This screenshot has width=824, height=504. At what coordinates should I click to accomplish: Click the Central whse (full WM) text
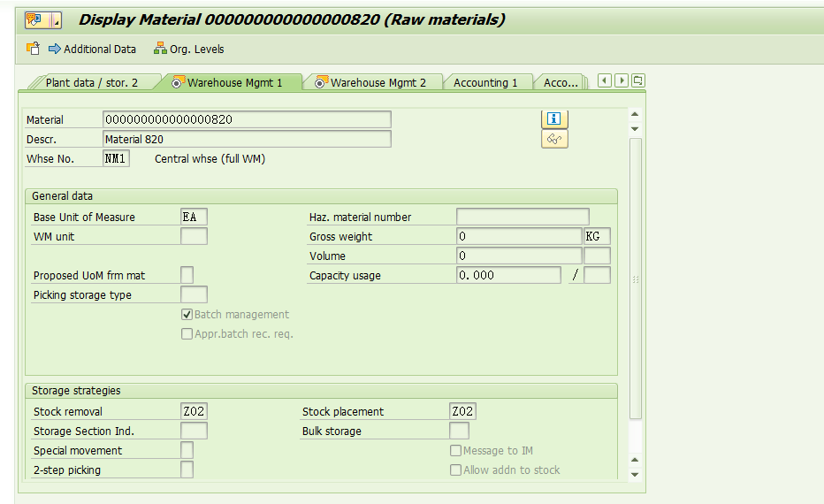(x=210, y=158)
